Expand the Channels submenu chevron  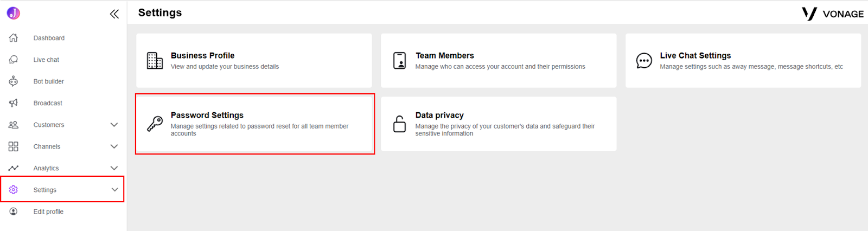coord(114,146)
